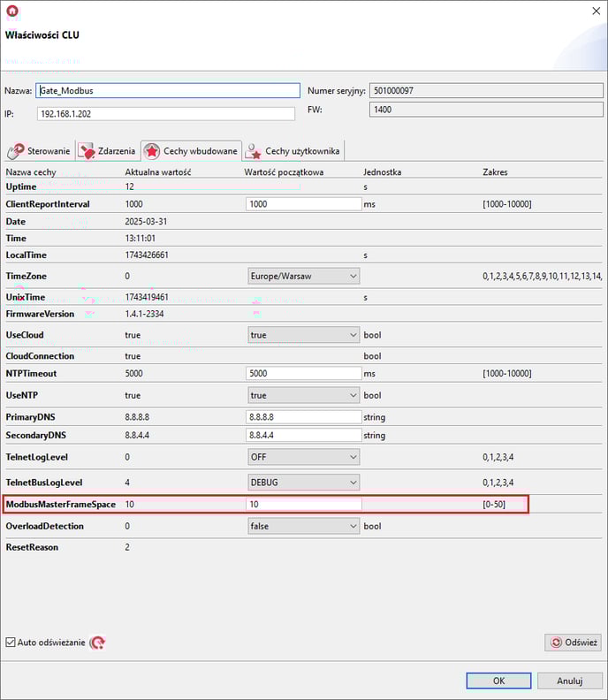This screenshot has width=608, height=700.
Task: Click the FW field showing 1400
Action: click(x=487, y=110)
